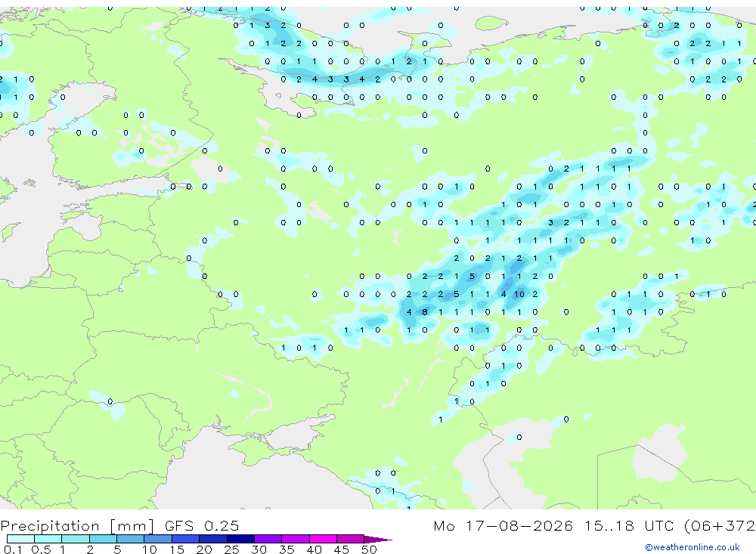Click the '35' legend scale label
This screenshot has height=554, width=756.
pos(287,549)
